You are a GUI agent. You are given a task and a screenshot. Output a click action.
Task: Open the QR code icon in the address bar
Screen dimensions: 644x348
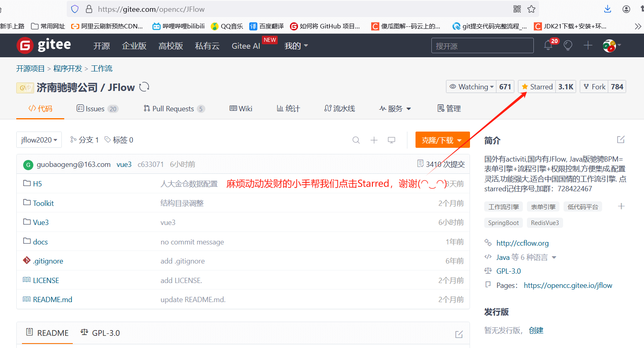[517, 9]
